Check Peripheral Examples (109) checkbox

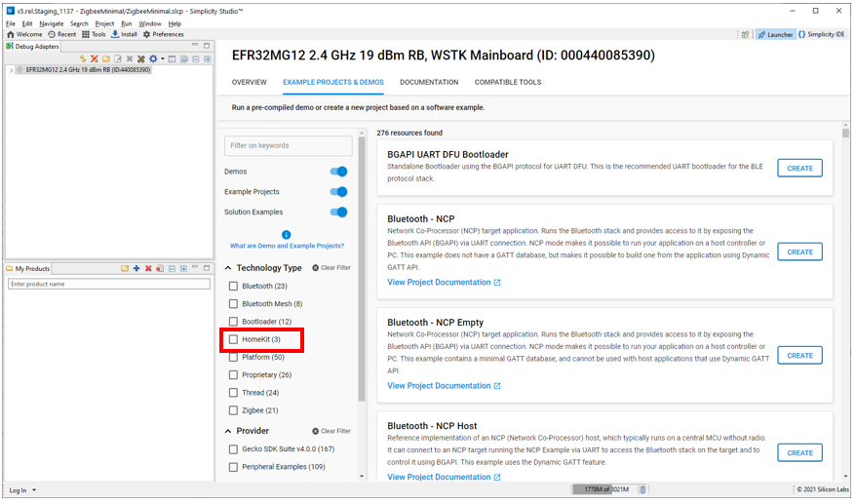coord(234,467)
